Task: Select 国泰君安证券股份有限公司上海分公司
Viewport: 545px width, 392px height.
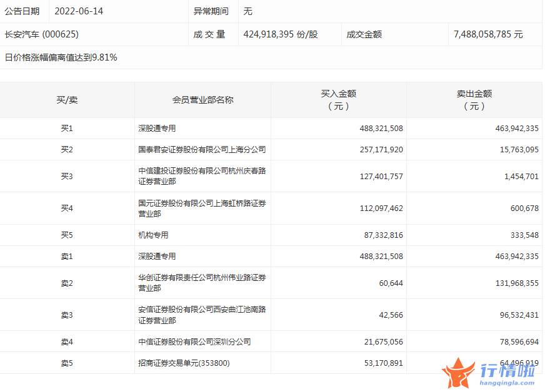Action: pos(202,150)
